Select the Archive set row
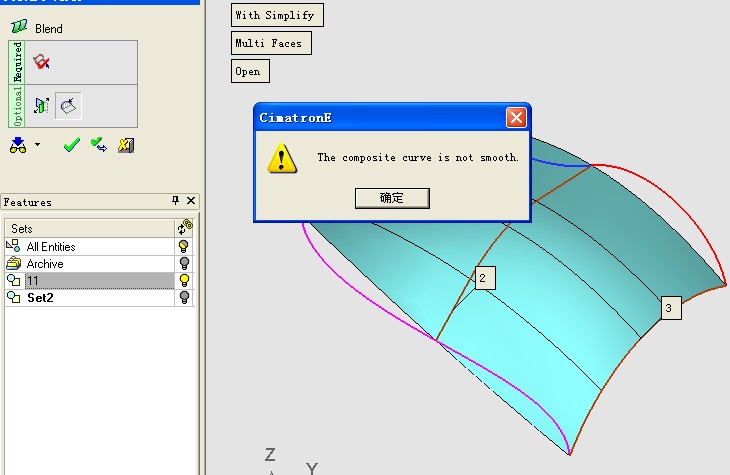The image size is (730, 475). pyautogui.click(x=89, y=264)
